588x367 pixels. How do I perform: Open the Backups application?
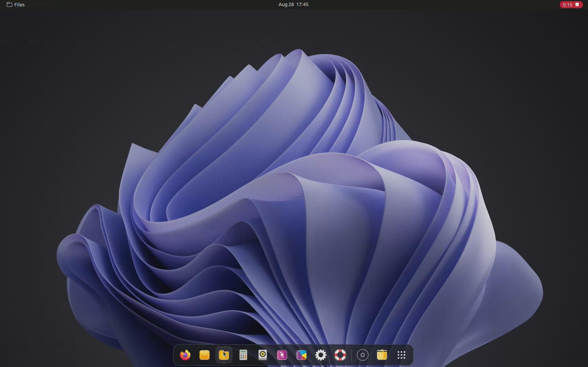click(x=282, y=355)
